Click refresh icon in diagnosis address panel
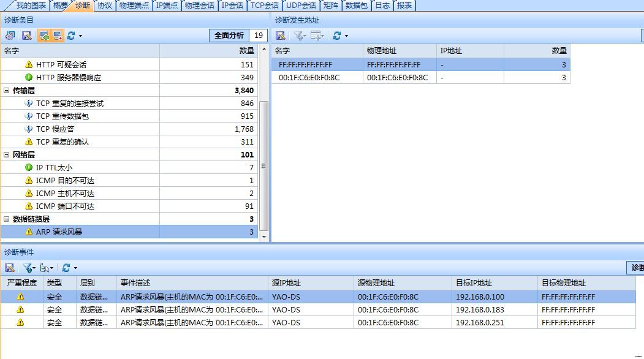Image resolution: width=644 pixels, height=359 pixels. click(336, 36)
